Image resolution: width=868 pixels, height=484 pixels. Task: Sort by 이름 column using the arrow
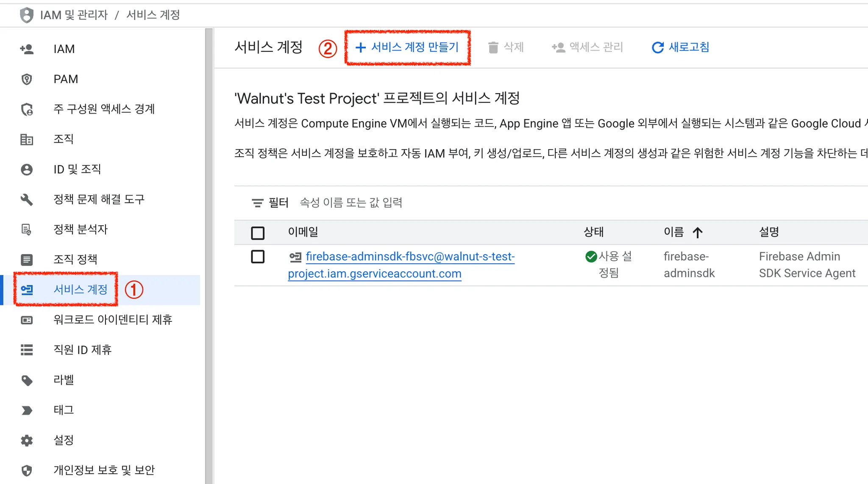click(x=698, y=232)
